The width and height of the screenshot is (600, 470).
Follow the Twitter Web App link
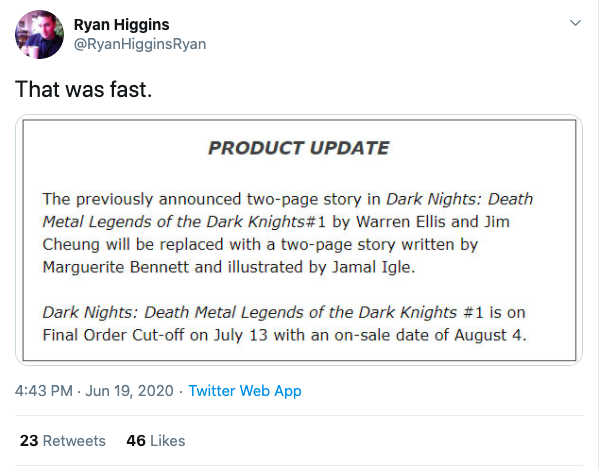pyautogui.click(x=245, y=391)
